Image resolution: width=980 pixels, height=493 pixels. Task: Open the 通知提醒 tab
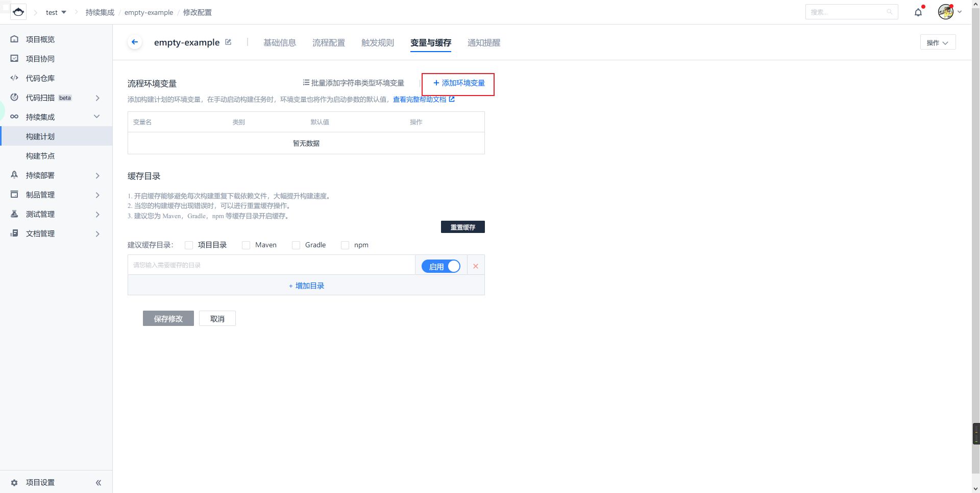click(x=483, y=43)
